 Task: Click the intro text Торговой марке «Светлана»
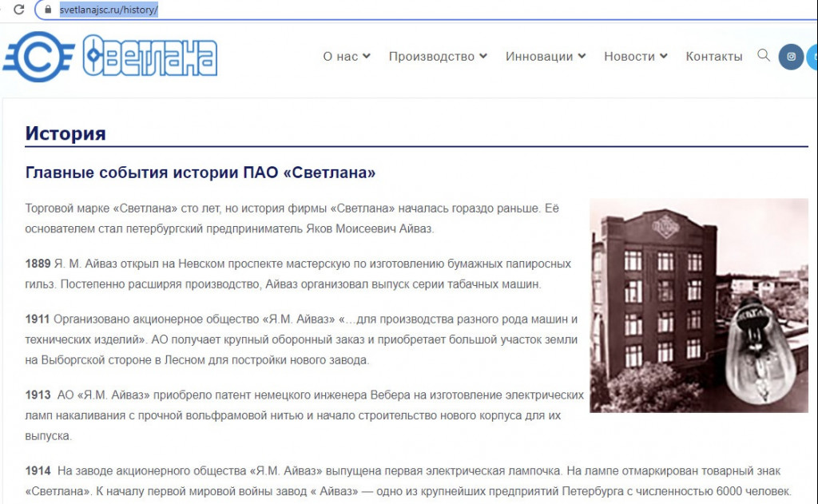[101, 208]
